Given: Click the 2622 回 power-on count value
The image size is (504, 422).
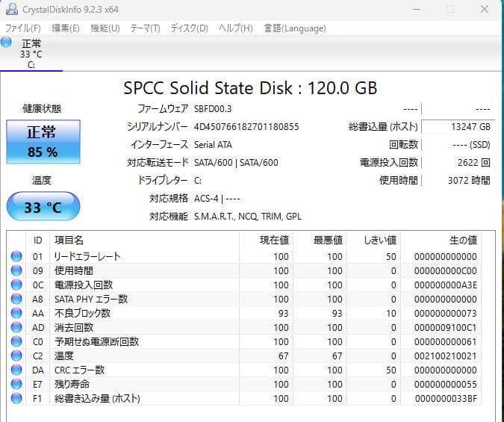Looking at the screenshot, I should click(x=474, y=162).
